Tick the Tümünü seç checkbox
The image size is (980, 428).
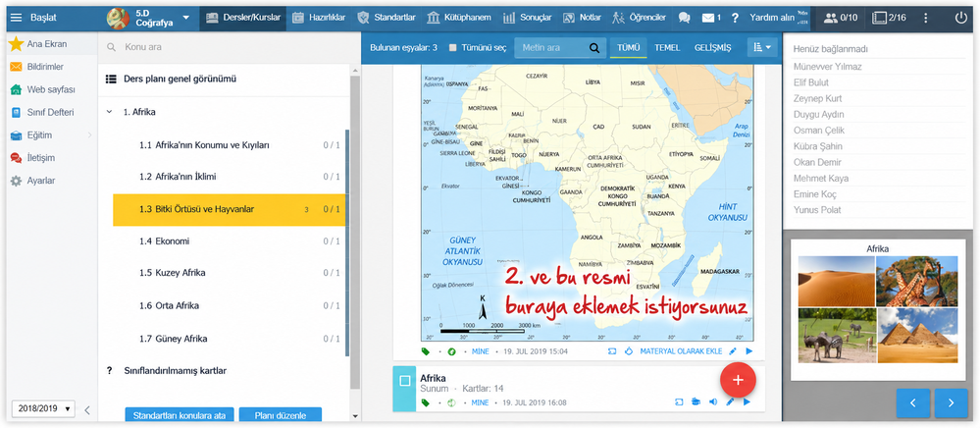[x=453, y=47]
